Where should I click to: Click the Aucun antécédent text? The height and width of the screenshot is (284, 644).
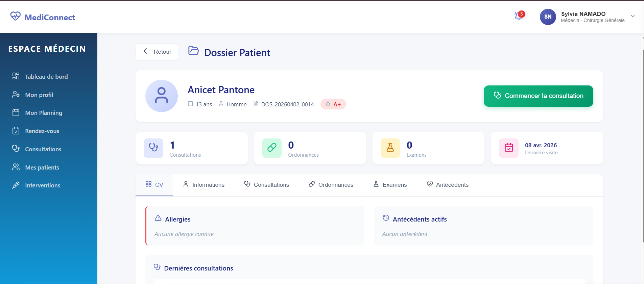[405, 234]
